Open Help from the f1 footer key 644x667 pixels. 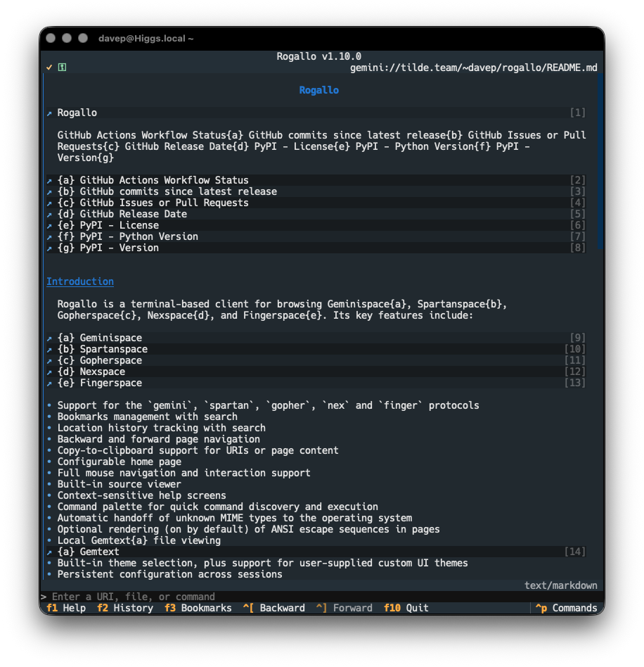tap(66, 608)
